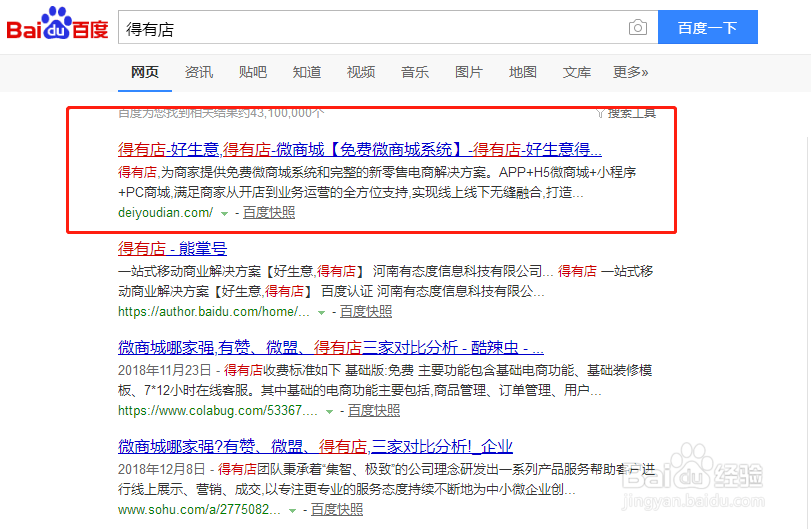Open 百度快照 for deiyoudian.com result
811x529 pixels.
click(269, 213)
